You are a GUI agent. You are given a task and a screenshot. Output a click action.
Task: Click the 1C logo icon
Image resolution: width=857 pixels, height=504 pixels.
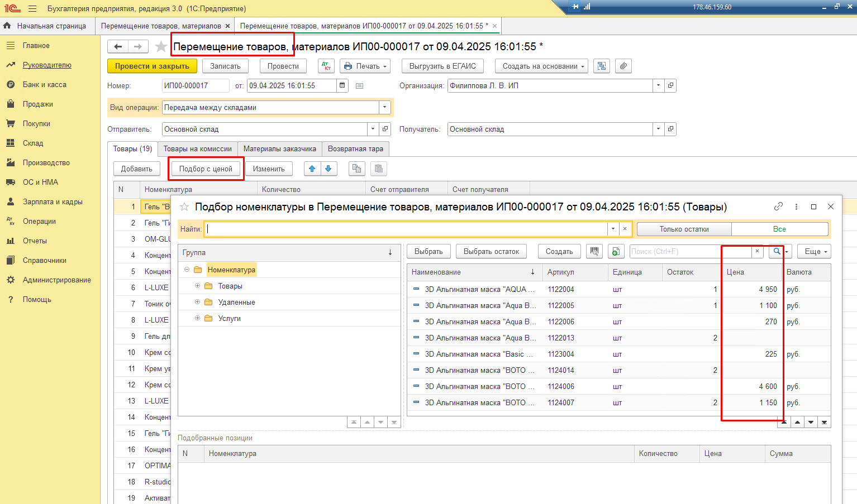(x=12, y=8)
